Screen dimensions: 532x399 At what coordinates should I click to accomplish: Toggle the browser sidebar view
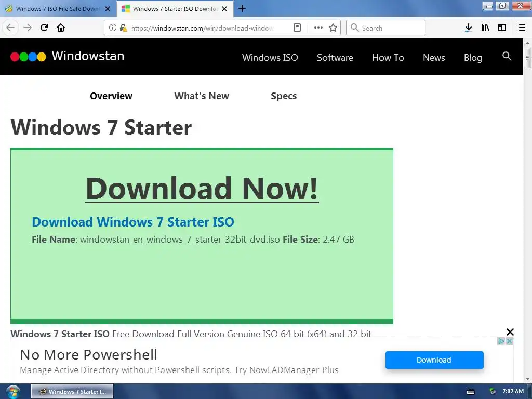point(502,28)
